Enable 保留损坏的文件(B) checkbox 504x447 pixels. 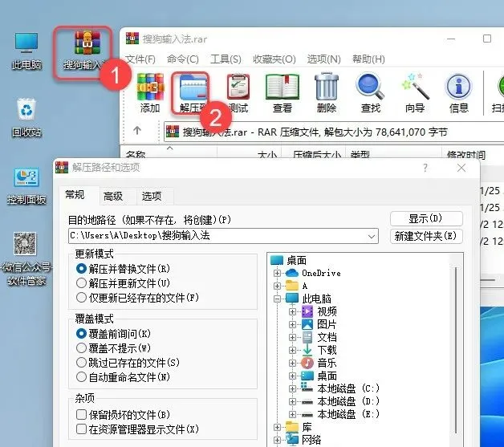[x=123, y=415]
